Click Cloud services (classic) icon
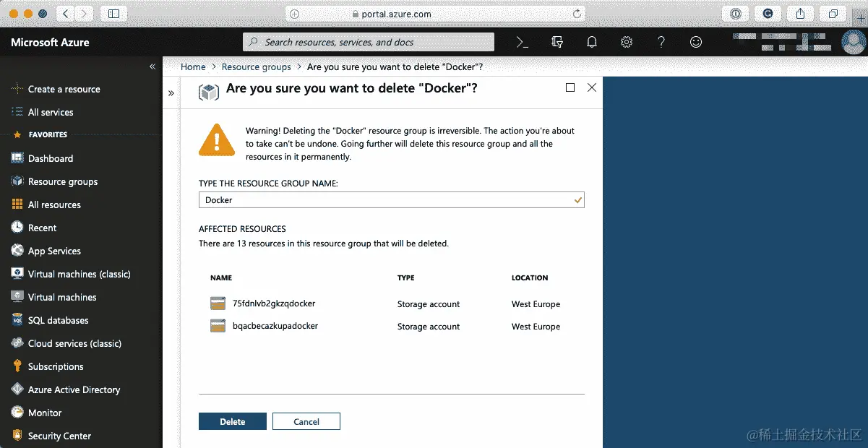 (x=17, y=343)
